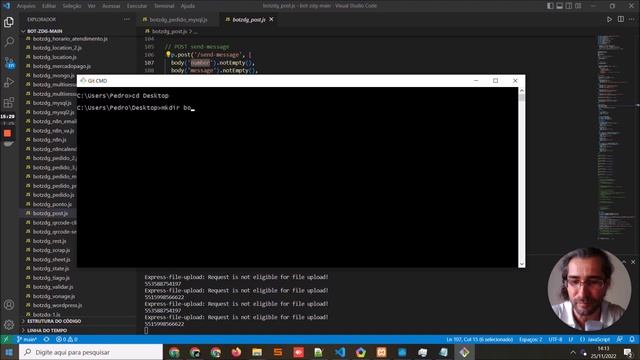Open the Seleção menu
Viewport: 640px width, 360px height.
point(72,6)
